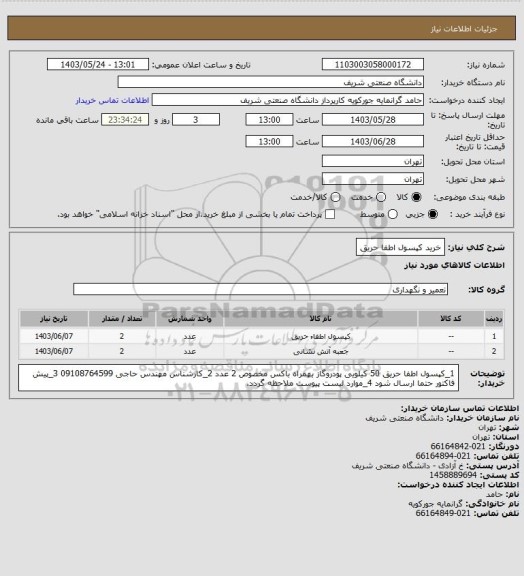Image resolution: width=524 pixels, height=576 pixels.
Task: Toggle the اسناد خزانه اسلامی payment checkbox
Action: pos(330,214)
